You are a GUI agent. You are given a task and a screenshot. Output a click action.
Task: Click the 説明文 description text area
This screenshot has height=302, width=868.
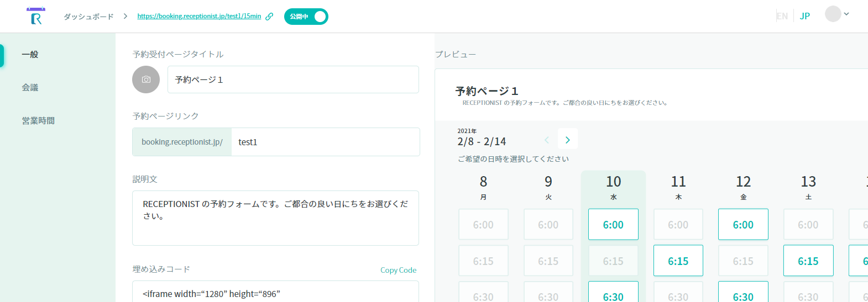click(x=275, y=218)
